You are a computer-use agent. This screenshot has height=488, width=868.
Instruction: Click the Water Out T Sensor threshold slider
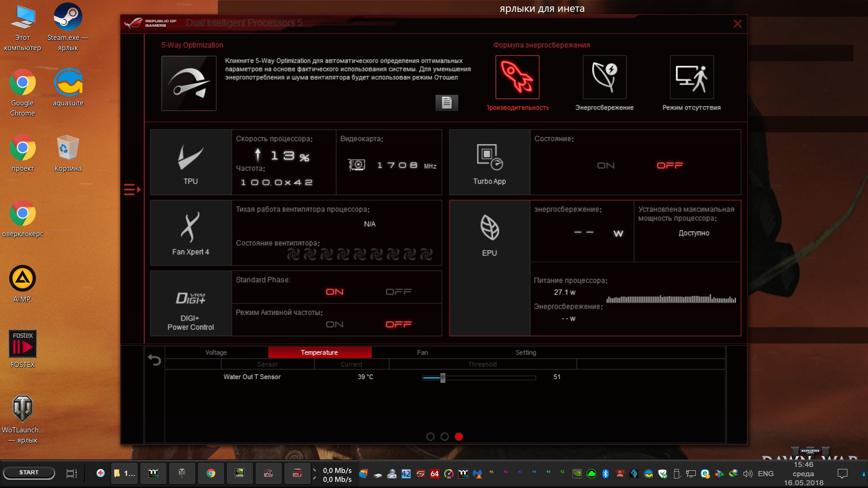[x=442, y=378]
